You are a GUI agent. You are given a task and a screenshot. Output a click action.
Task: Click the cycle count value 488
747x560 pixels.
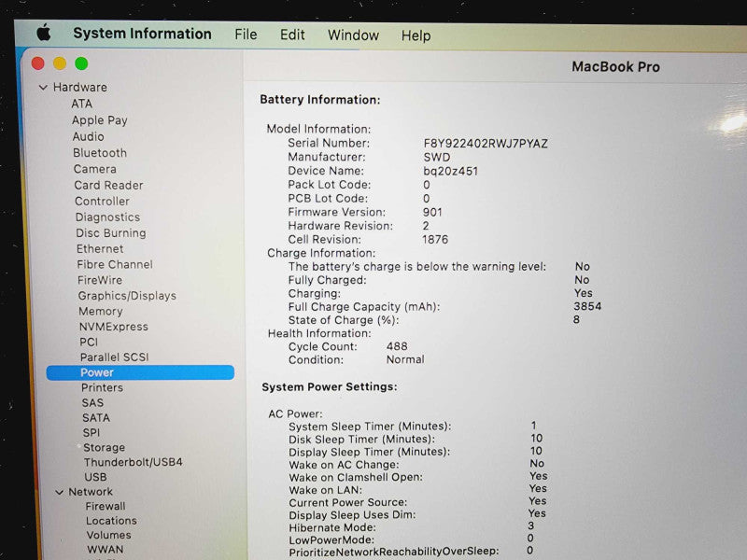(x=397, y=346)
